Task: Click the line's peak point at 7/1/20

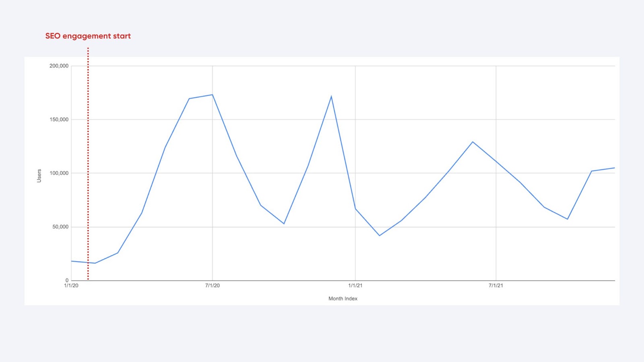Action: pyautogui.click(x=213, y=95)
